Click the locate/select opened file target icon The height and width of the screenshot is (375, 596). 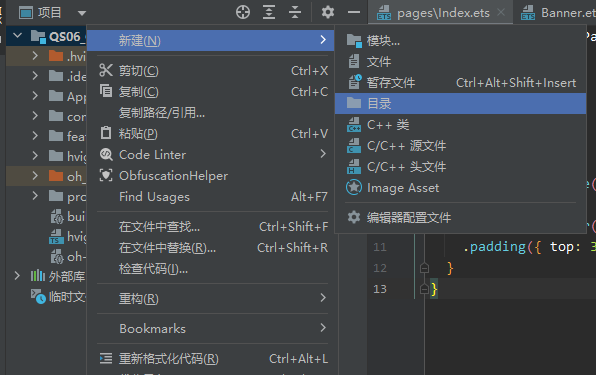(x=243, y=12)
